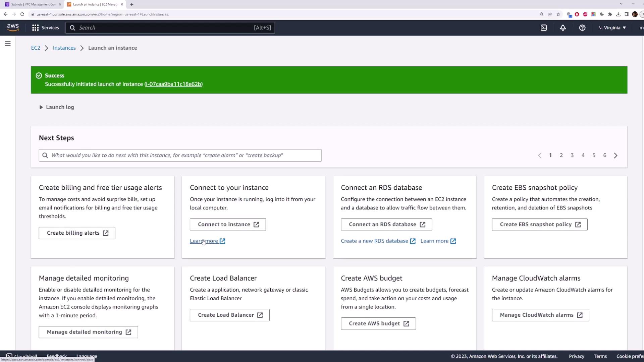Open the Services grid menu
The image size is (644, 362).
click(45, 28)
